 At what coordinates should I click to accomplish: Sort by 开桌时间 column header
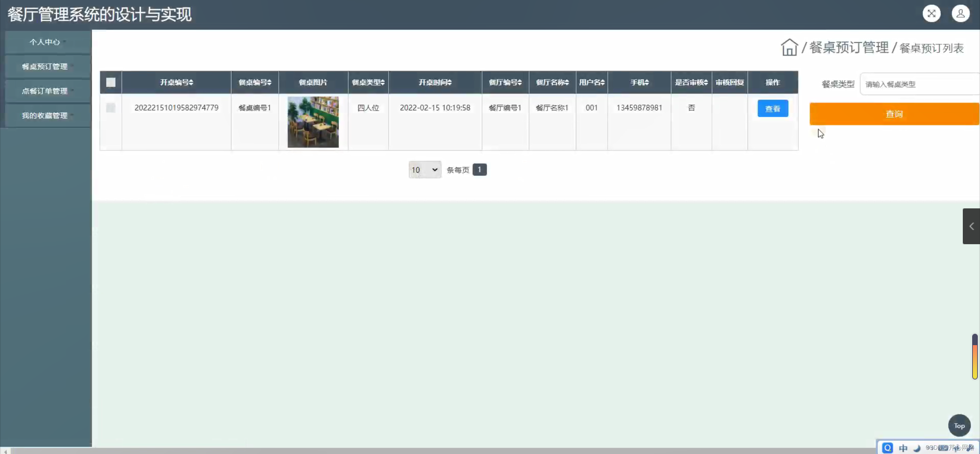435,82
